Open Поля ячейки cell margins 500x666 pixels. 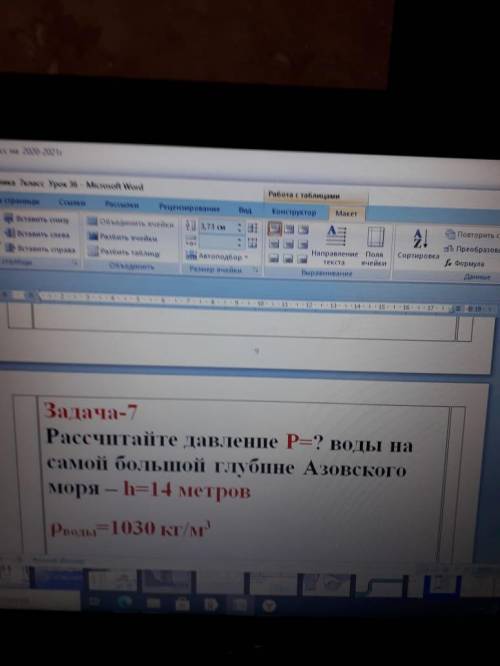374,247
